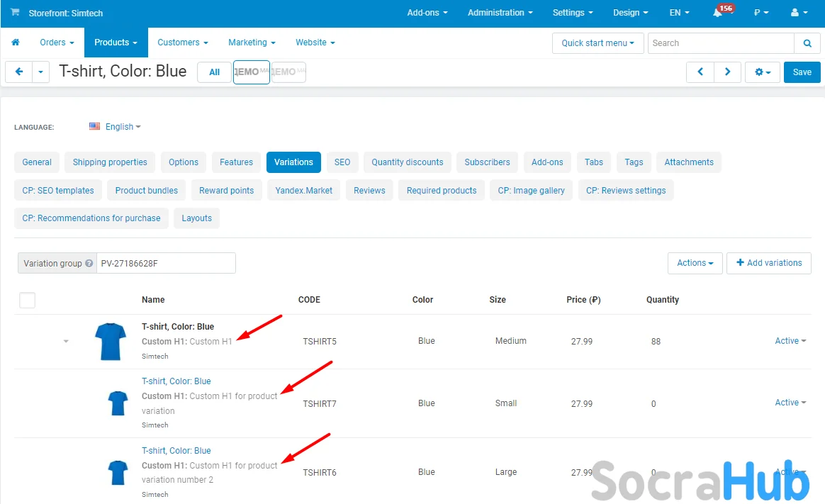Screen dimensions: 825x504
Task: Open the gear settings menu near Save
Action: [762, 72]
